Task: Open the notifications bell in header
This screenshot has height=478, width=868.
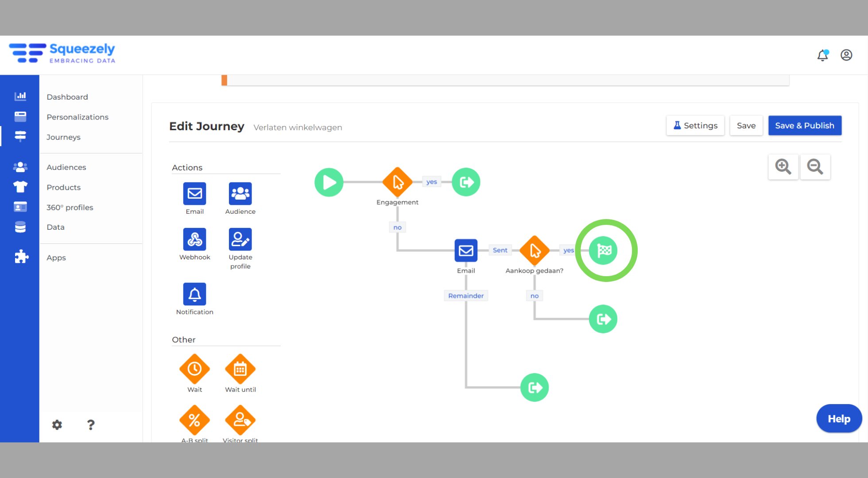Action: tap(822, 55)
